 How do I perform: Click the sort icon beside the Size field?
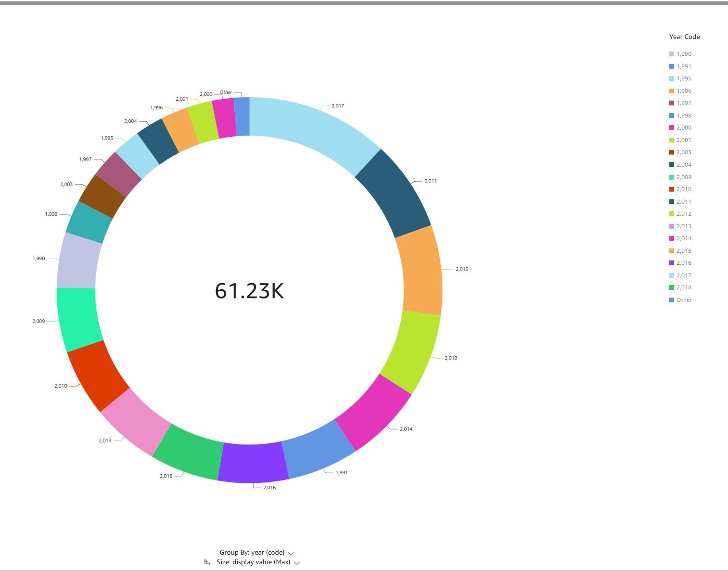click(207, 562)
